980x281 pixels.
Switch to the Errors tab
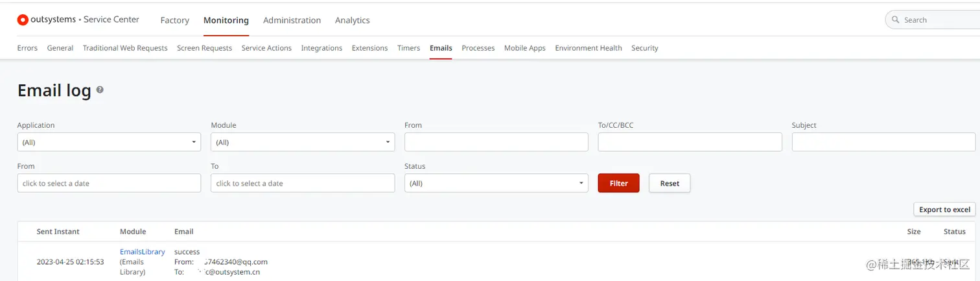point(27,48)
